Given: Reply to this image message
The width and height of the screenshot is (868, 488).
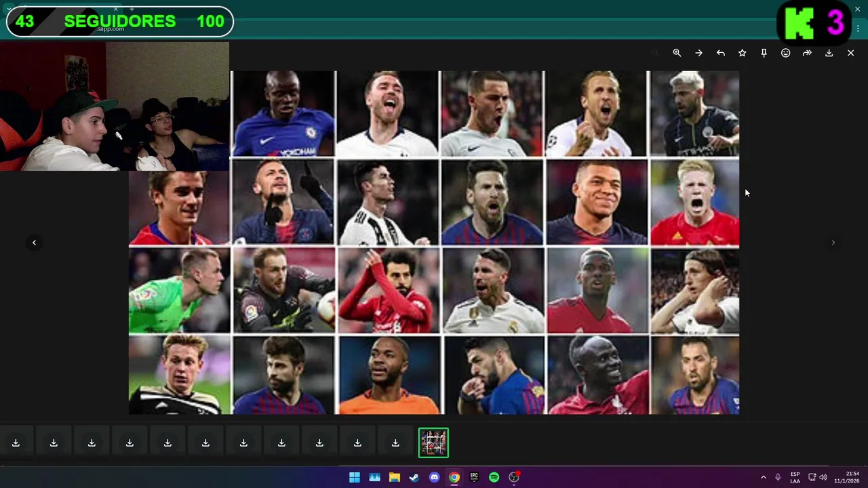Looking at the screenshot, I should click(720, 53).
